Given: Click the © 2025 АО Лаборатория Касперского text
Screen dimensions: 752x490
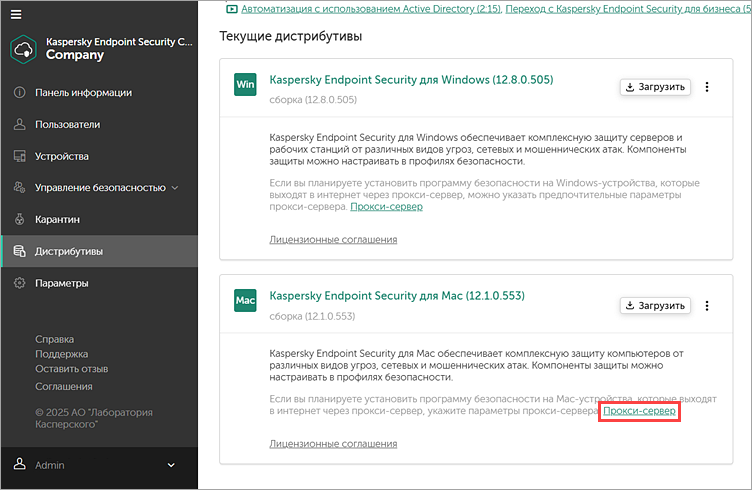Looking at the screenshot, I should click(x=94, y=418).
